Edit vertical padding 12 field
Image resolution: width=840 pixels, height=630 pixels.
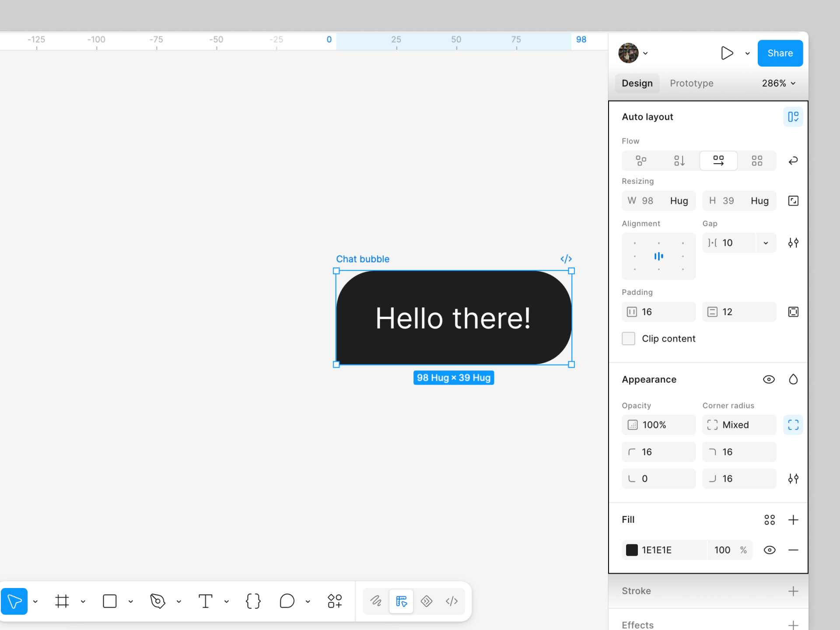[x=739, y=312]
